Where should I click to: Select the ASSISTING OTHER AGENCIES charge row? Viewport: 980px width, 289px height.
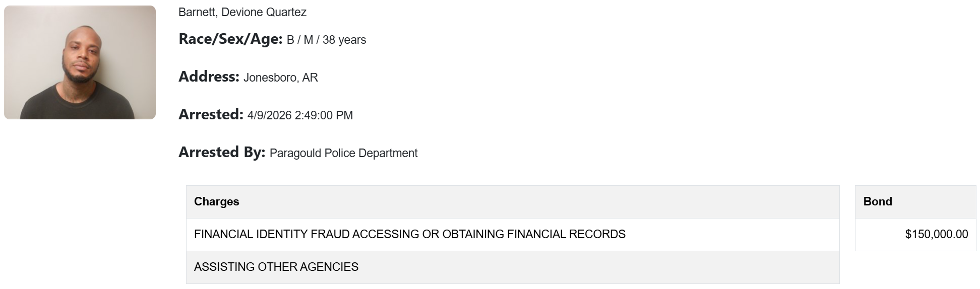276,267
